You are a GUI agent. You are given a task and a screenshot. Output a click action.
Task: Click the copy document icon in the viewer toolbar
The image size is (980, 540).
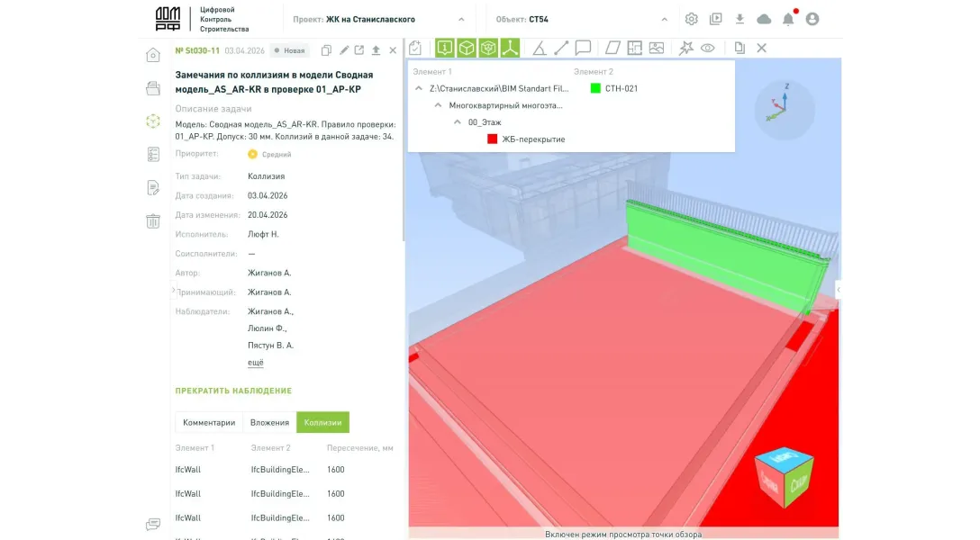[x=740, y=48]
